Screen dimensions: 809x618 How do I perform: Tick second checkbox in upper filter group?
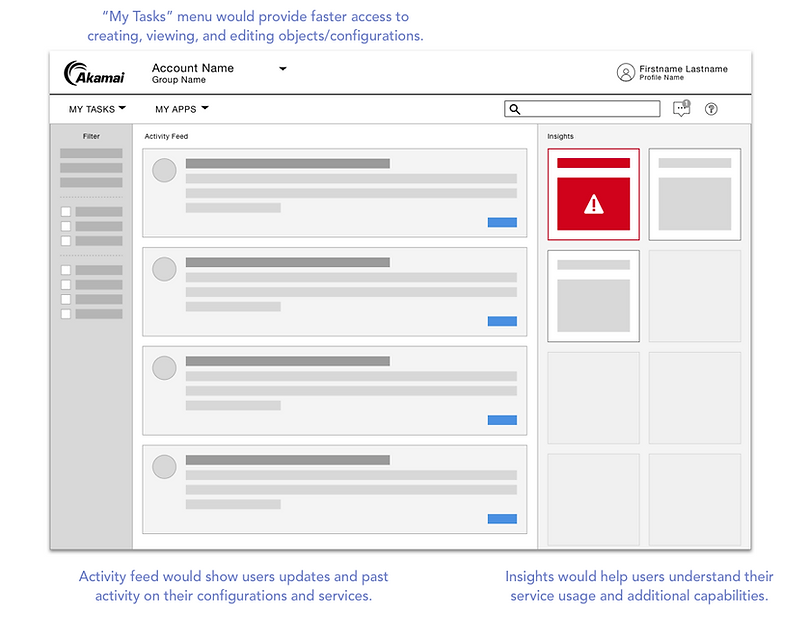pyautogui.click(x=66, y=226)
